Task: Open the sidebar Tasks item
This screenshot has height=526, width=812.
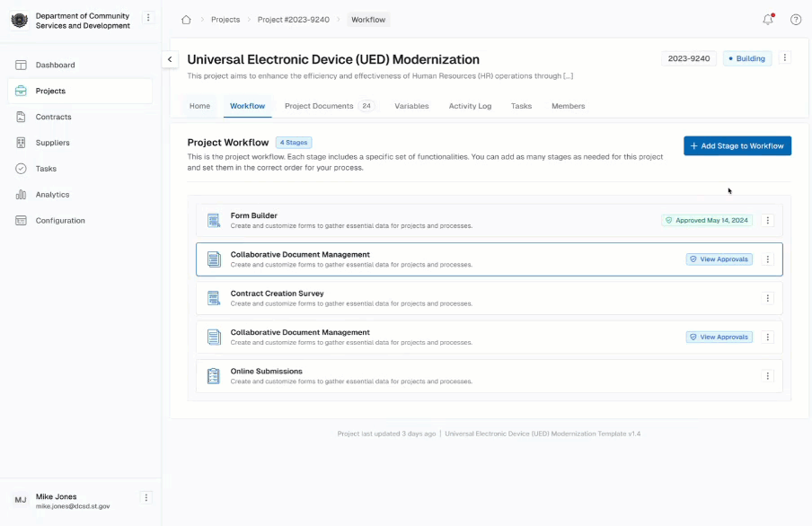Action: click(46, 169)
